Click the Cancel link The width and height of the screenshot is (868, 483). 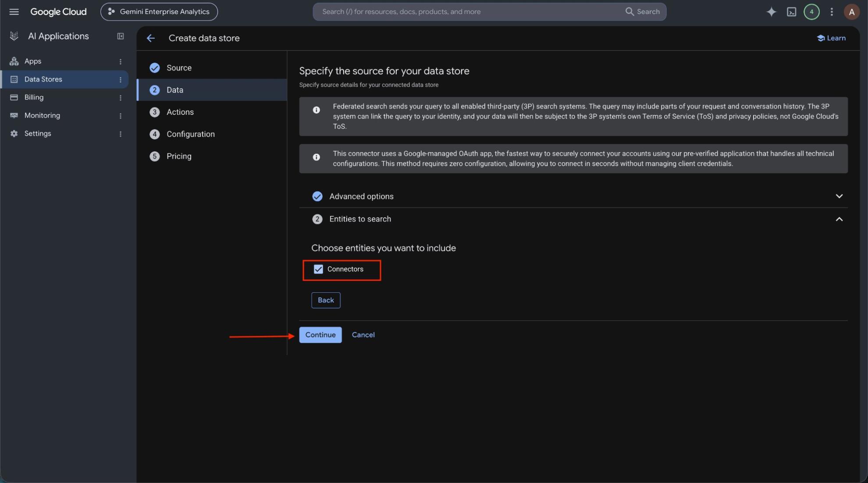(363, 335)
